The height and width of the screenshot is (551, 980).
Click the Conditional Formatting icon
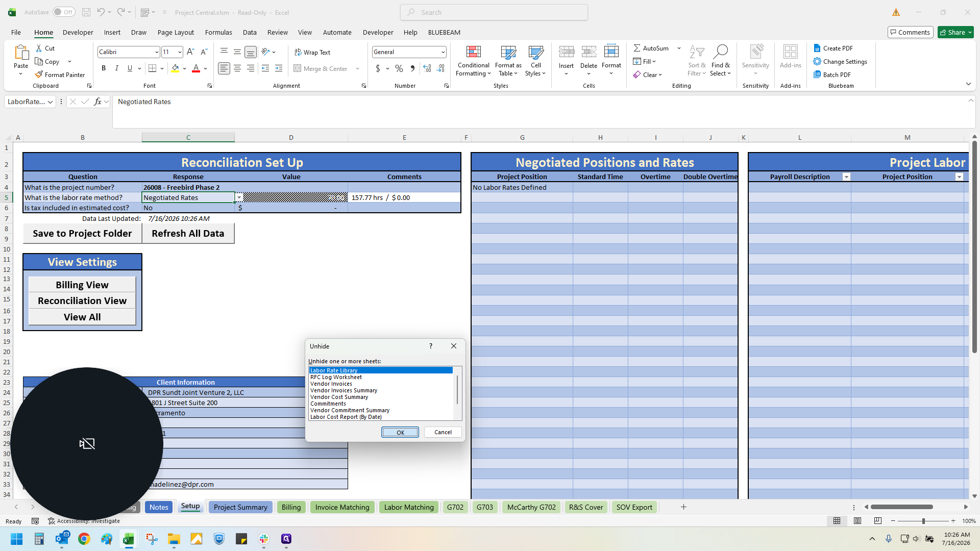(473, 52)
